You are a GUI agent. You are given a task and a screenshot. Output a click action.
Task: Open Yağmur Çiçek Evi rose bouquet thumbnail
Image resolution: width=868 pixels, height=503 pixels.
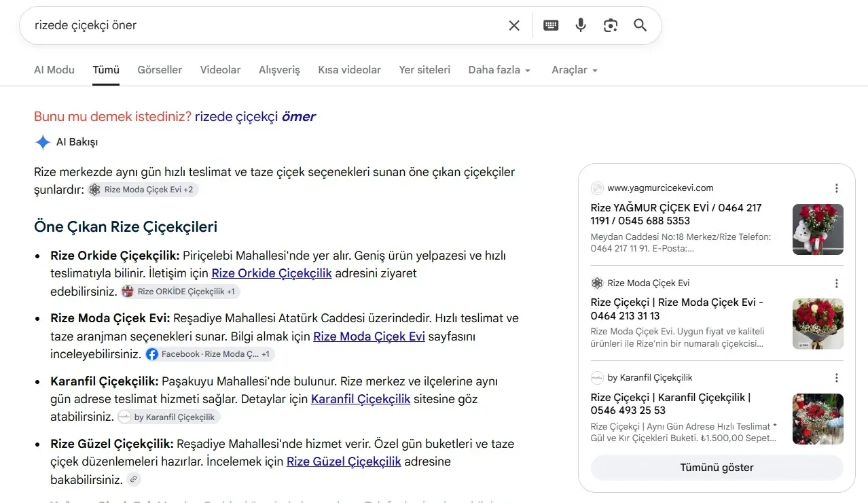(x=818, y=230)
